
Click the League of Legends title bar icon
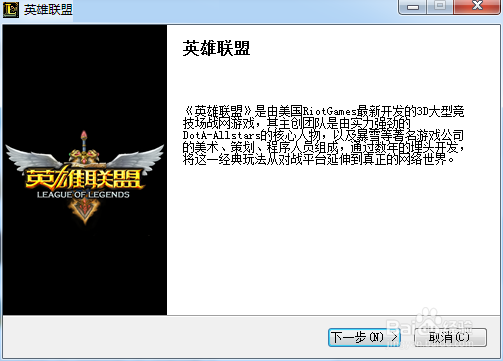click(x=11, y=9)
